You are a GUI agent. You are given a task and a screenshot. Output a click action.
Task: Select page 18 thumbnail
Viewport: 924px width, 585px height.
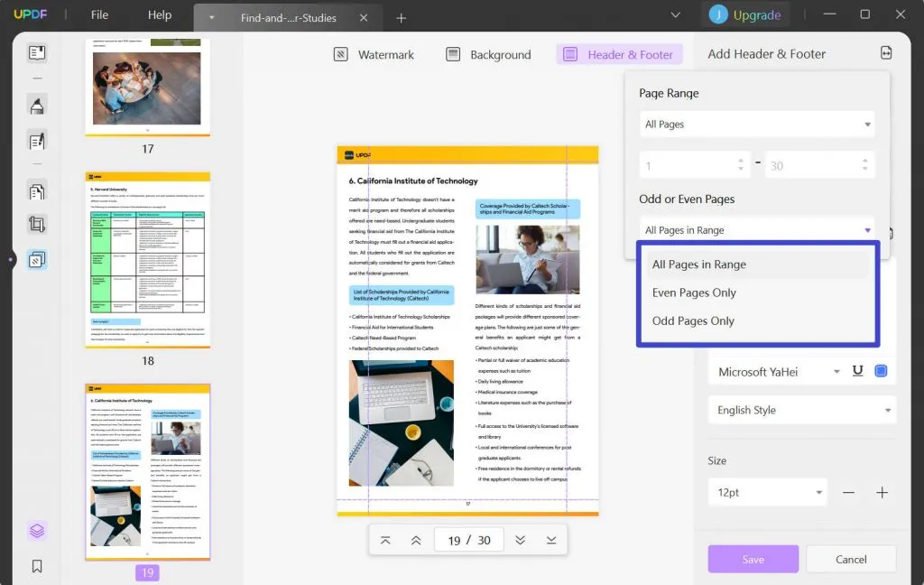point(147,259)
